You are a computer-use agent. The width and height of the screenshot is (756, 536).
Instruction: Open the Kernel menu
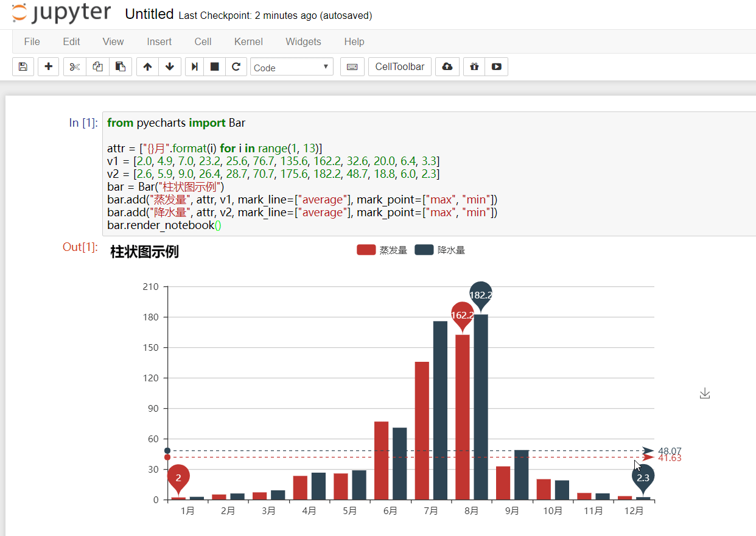point(248,41)
